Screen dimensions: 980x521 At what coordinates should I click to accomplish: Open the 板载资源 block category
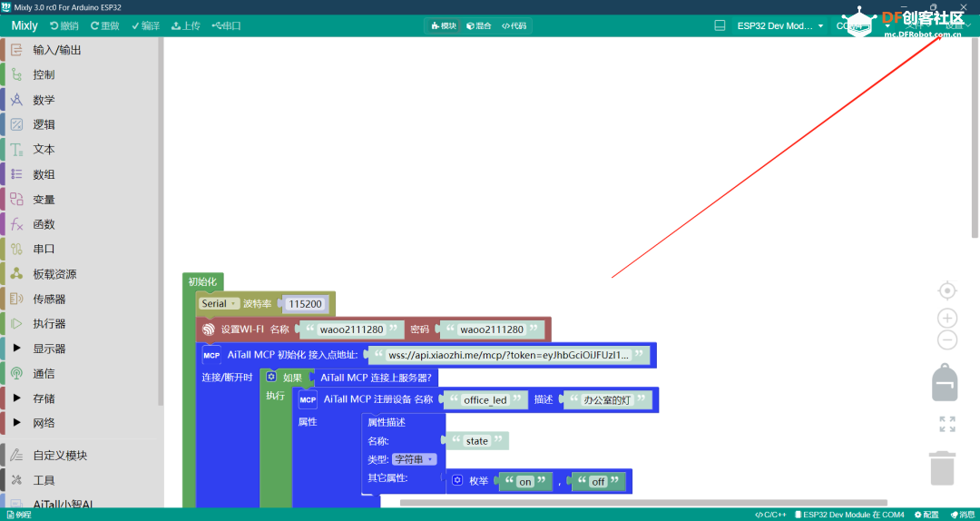[82, 274]
